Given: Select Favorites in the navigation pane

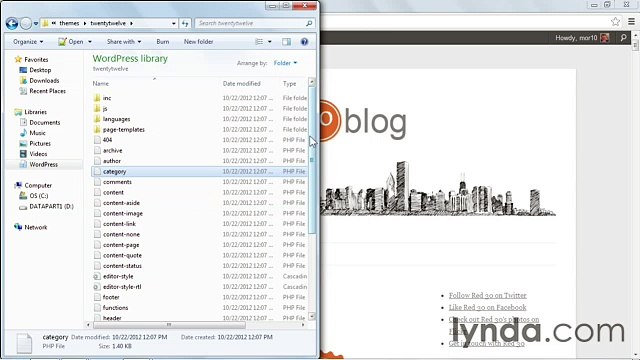Looking at the screenshot, I should click(x=36, y=60).
